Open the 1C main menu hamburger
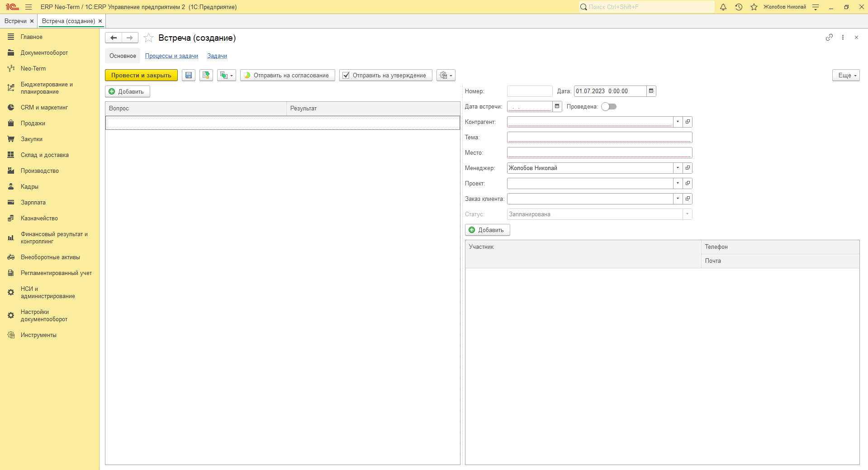 28,7
